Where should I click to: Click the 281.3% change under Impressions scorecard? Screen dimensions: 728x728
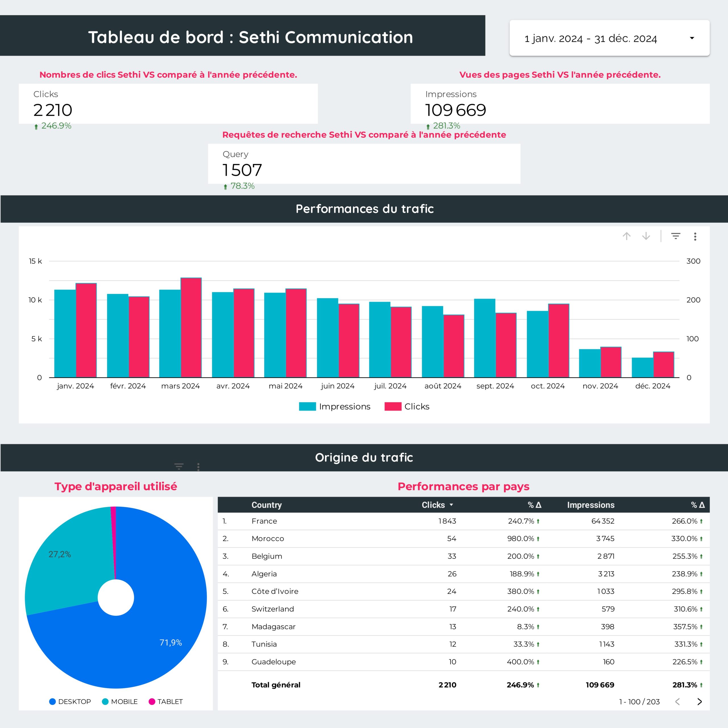tap(443, 126)
